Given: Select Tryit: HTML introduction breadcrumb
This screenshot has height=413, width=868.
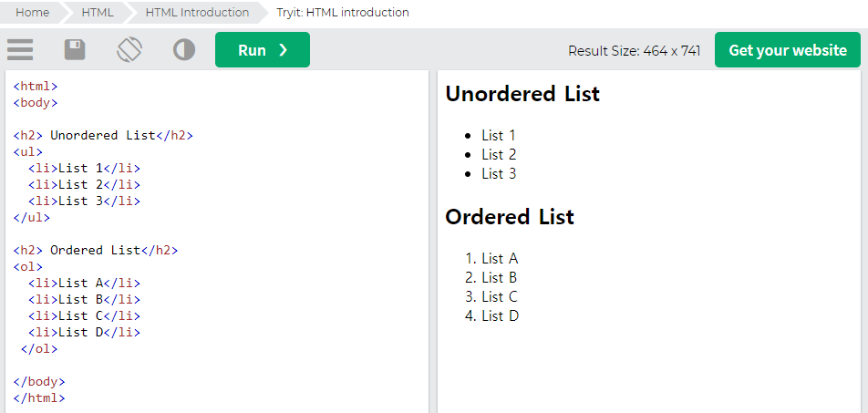Looking at the screenshot, I should 343,12.
